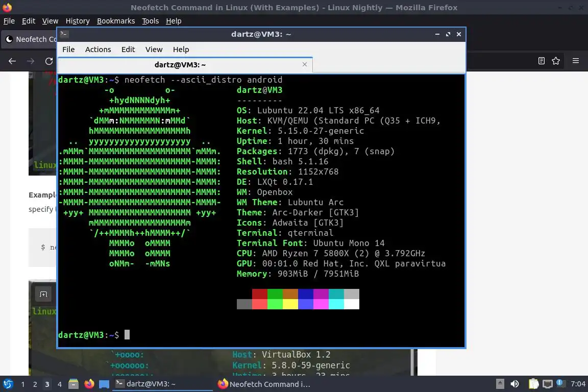Launch the file manager from taskbar
The image size is (588, 392).
point(73,384)
